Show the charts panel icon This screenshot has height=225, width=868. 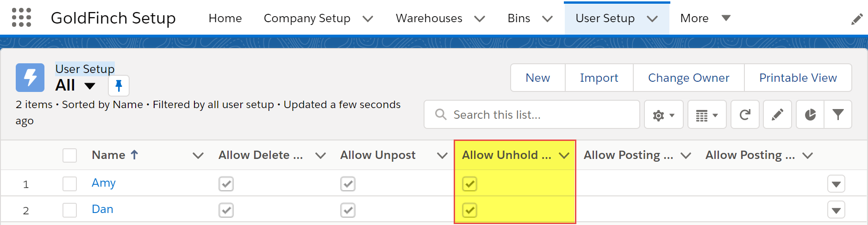(810, 115)
